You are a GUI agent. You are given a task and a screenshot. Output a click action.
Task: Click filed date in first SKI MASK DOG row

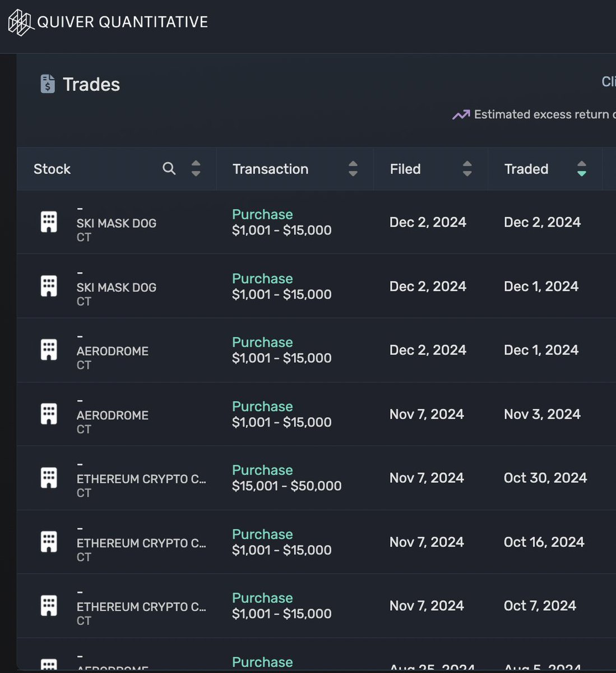(x=428, y=222)
